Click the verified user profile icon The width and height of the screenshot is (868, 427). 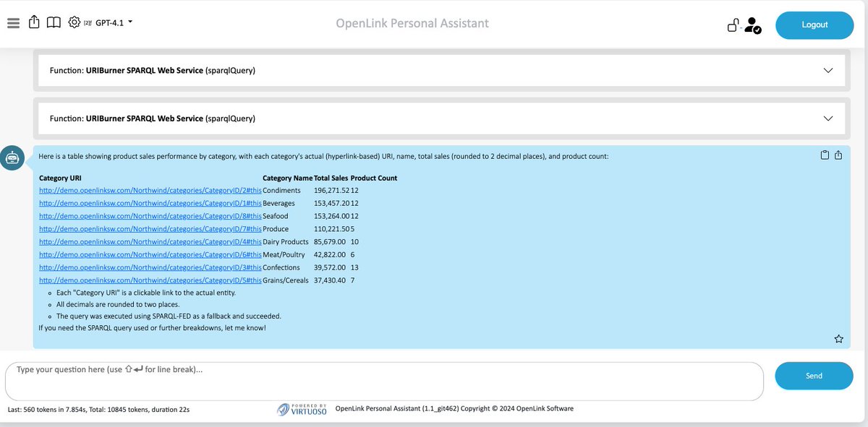[752, 26]
